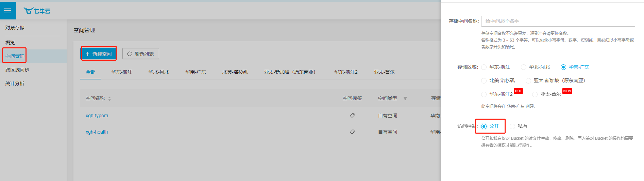Select 华东-浙江 storage region radio
644x181 pixels.
(x=484, y=67)
